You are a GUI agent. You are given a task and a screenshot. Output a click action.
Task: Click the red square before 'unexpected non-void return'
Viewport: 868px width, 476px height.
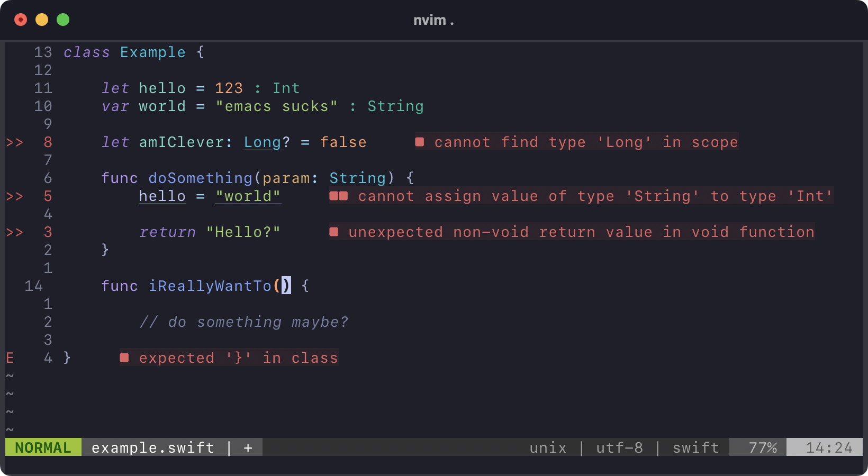coord(334,232)
